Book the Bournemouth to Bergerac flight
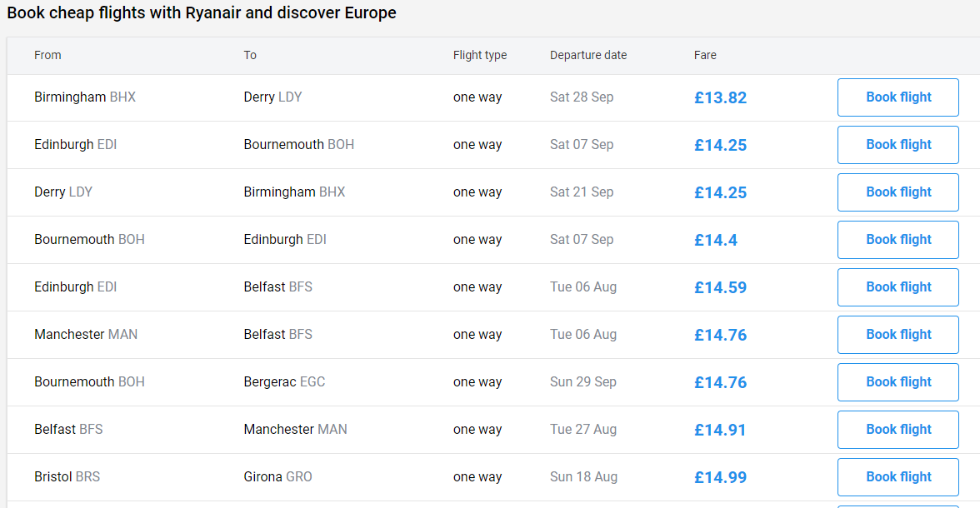 pos(898,382)
